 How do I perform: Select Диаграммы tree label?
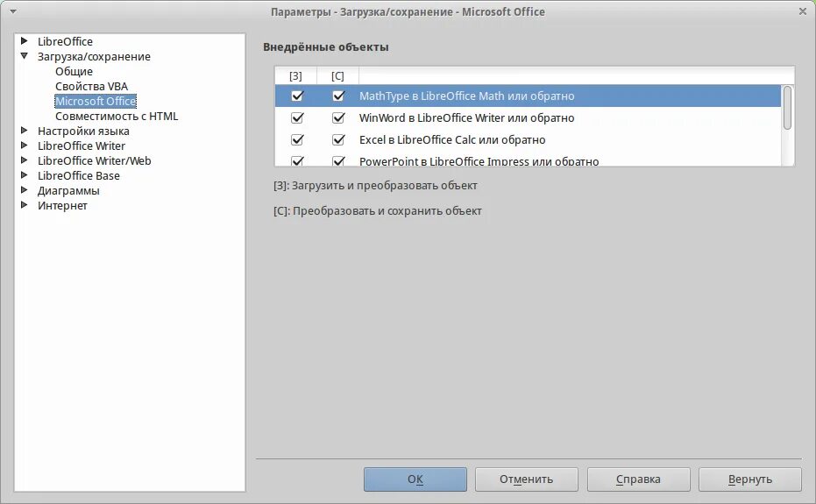click(68, 190)
